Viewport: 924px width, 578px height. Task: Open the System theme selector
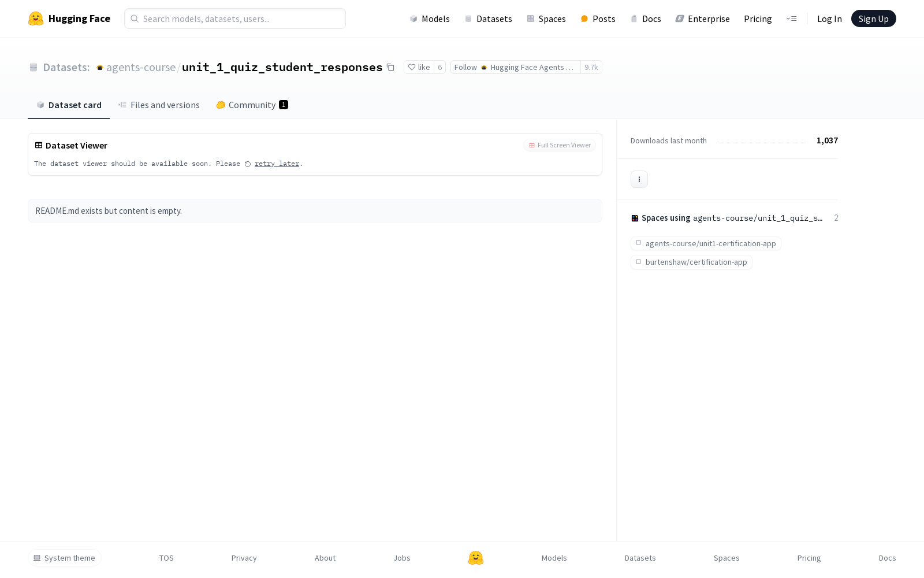click(65, 558)
